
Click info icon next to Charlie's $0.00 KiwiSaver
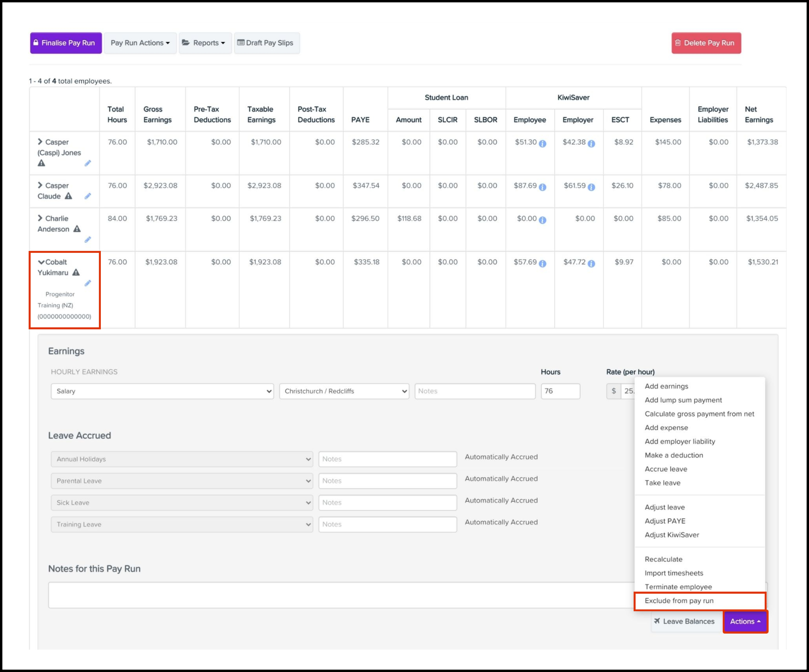[x=543, y=220]
